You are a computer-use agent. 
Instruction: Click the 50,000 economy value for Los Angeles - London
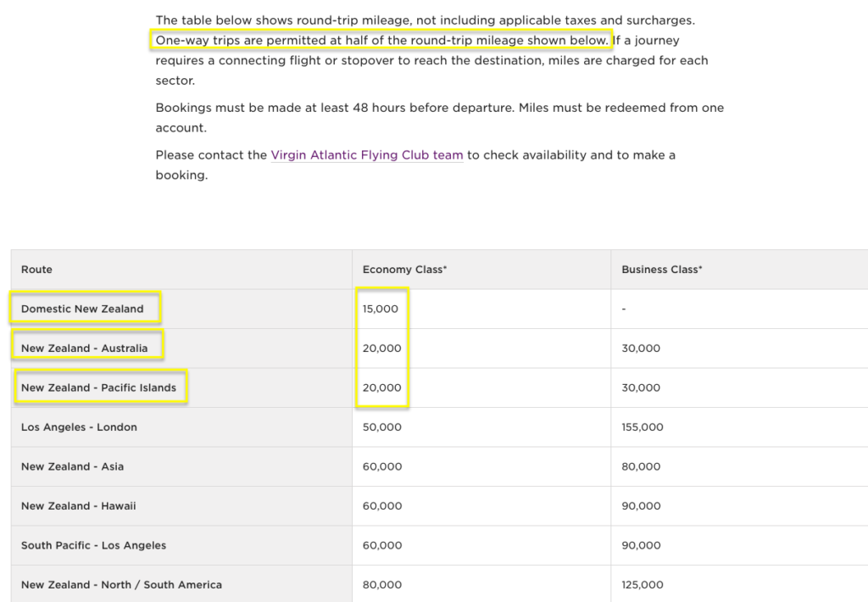(382, 427)
